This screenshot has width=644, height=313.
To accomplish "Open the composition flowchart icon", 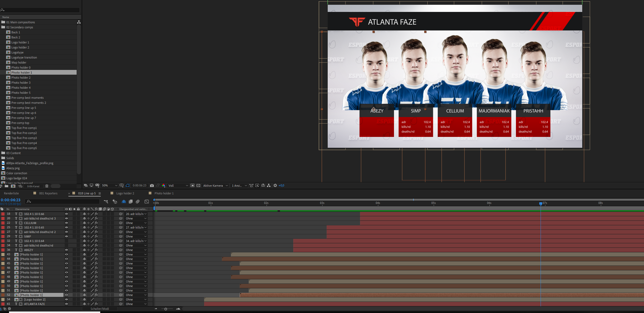I will 269,186.
